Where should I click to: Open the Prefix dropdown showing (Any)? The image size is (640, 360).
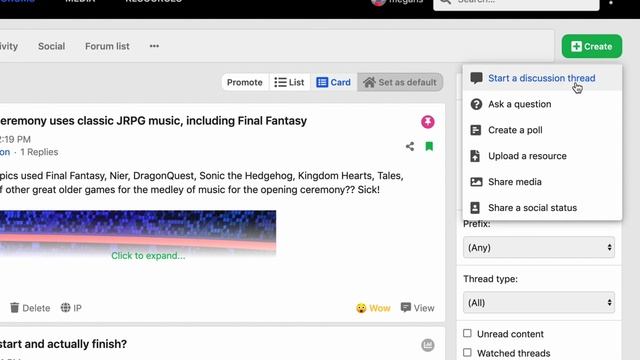(x=539, y=247)
